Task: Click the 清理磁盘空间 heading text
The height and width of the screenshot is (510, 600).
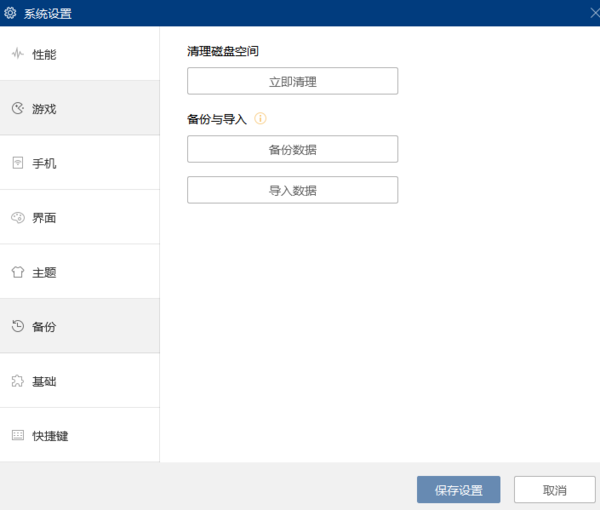Action: click(x=223, y=51)
